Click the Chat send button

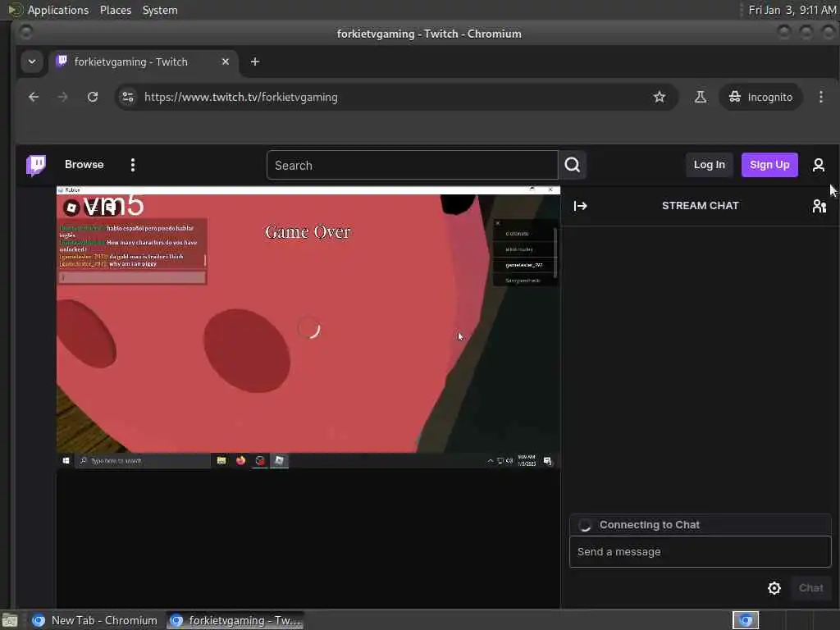pyautogui.click(x=810, y=588)
